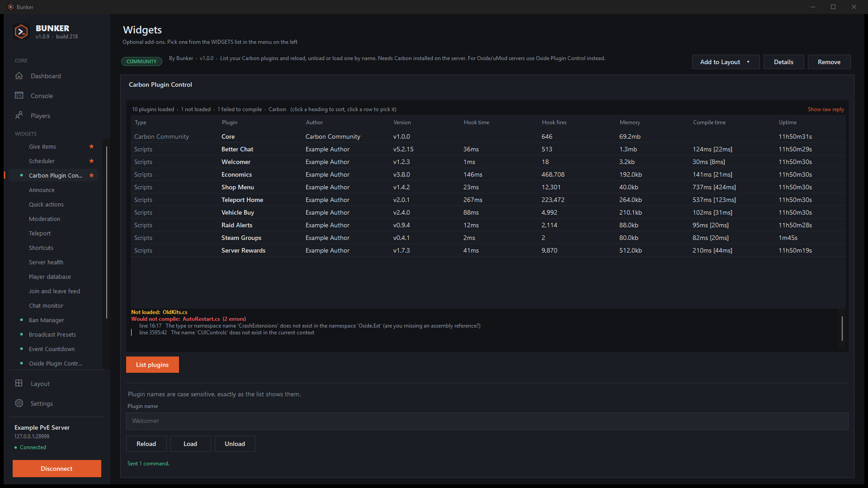Open the Event Countdown widget
Screen dimensions: 868x488
(x=52, y=349)
